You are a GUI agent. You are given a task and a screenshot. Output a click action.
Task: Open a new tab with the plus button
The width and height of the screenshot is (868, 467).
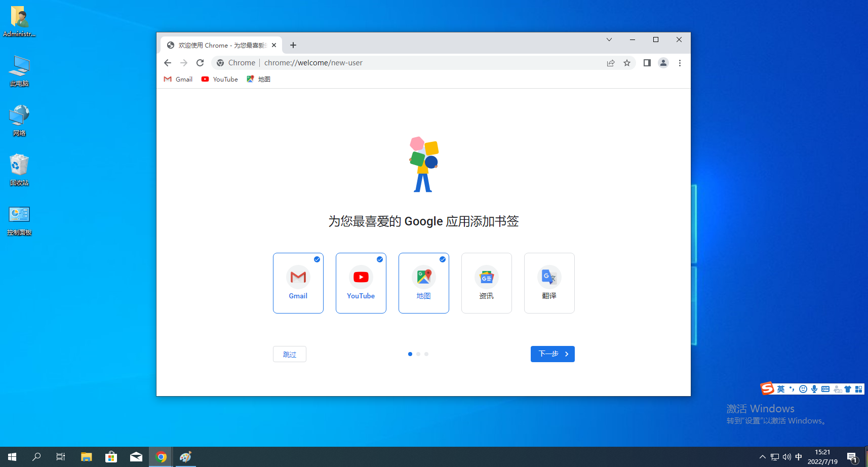click(x=293, y=45)
